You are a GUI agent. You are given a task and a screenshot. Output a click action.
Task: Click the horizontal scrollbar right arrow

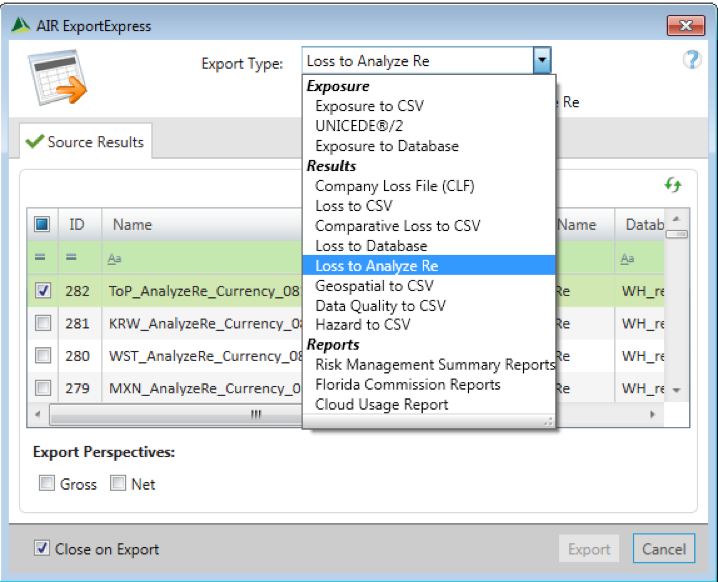point(653,414)
